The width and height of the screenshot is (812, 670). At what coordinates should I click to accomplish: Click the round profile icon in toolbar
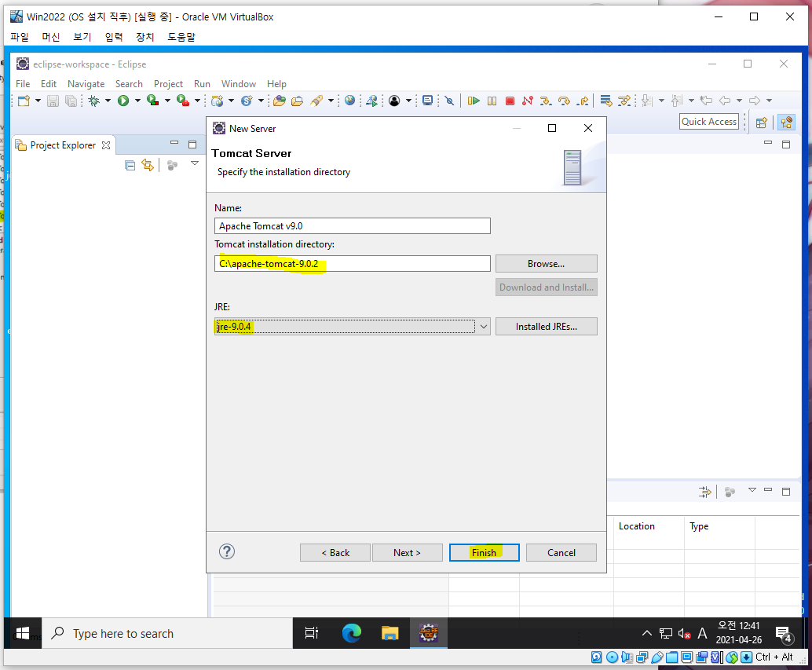pos(394,101)
